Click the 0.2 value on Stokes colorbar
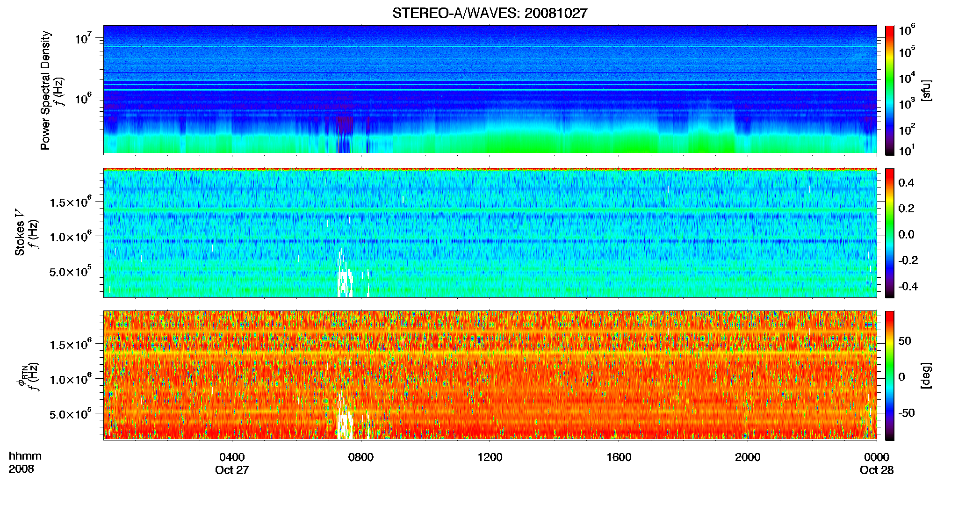Viewport: 980px width, 505px height. pos(906,209)
